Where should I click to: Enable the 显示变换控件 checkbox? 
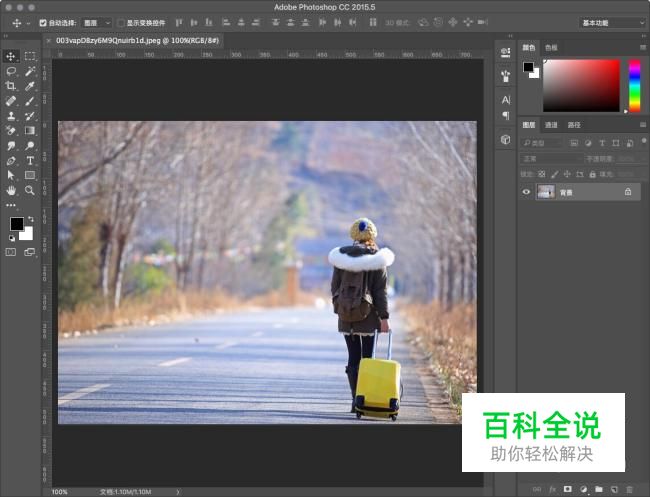121,22
